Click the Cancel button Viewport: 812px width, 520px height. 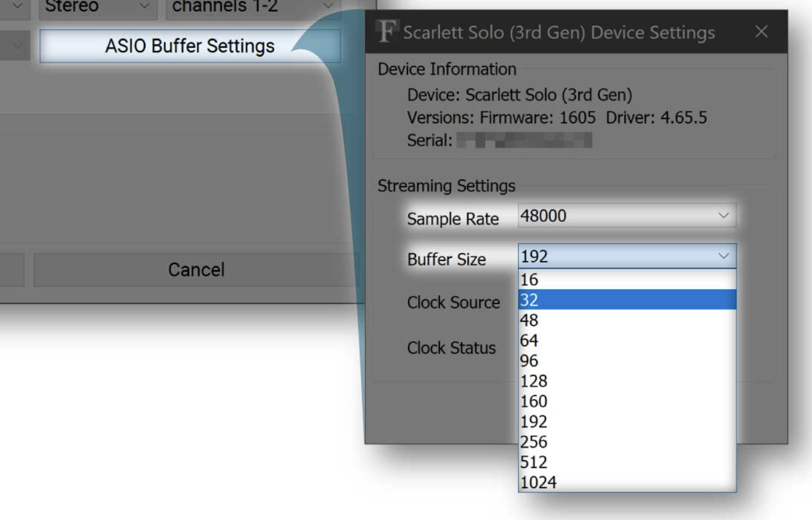[x=196, y=270]
